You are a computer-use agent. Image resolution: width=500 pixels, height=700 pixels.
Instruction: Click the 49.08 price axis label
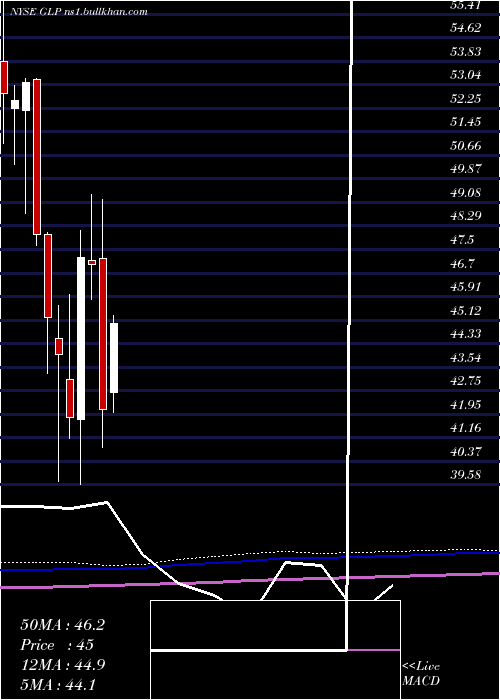466,192
